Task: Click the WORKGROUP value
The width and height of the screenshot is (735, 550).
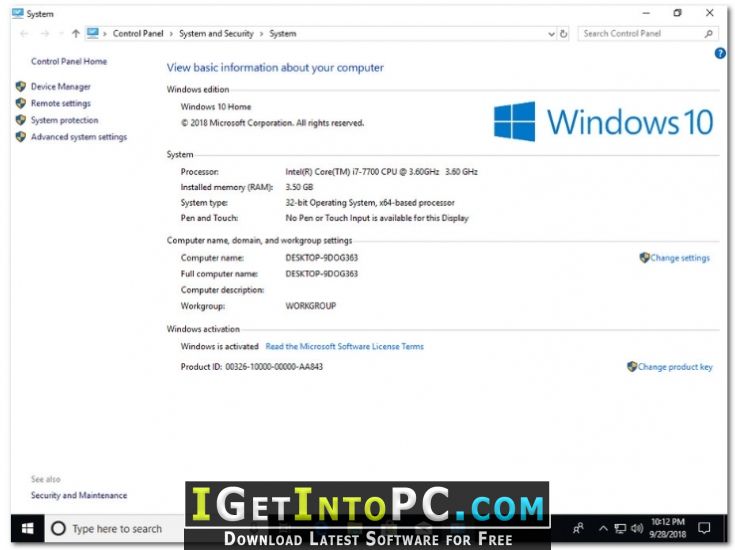Action: (x=310, y=306)
